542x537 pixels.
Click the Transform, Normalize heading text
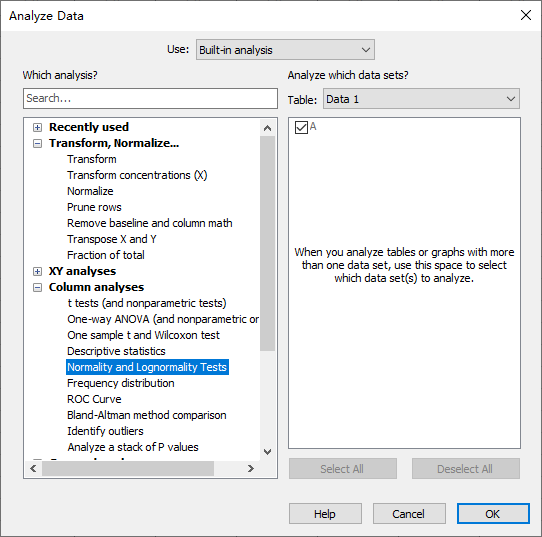click(114, 143)
